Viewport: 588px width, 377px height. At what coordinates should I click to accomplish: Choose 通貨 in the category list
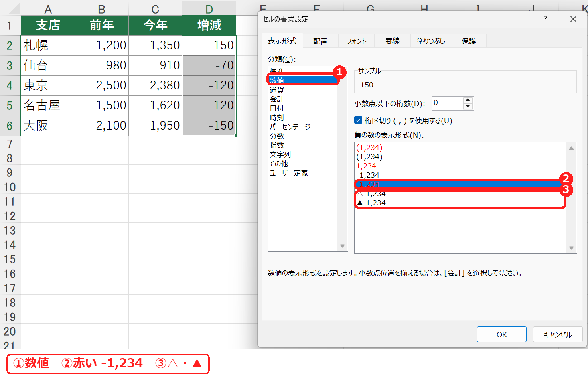click(x=277, y=90)
